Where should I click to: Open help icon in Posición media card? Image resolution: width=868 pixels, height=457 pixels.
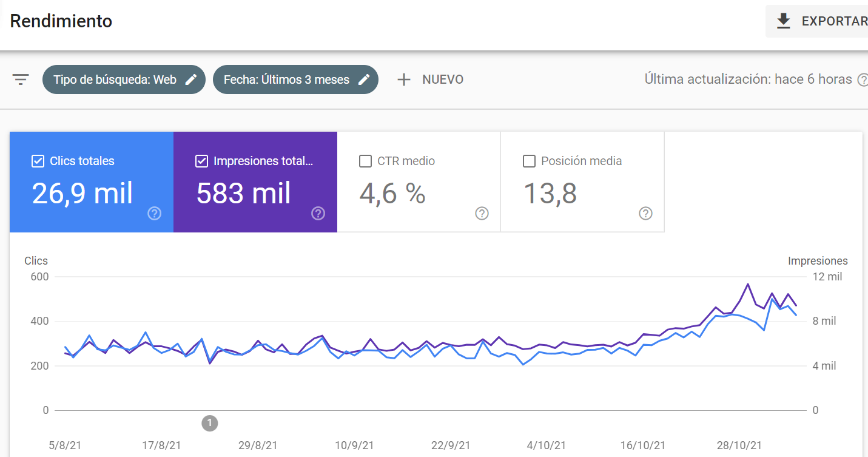[x=646, y=213]
